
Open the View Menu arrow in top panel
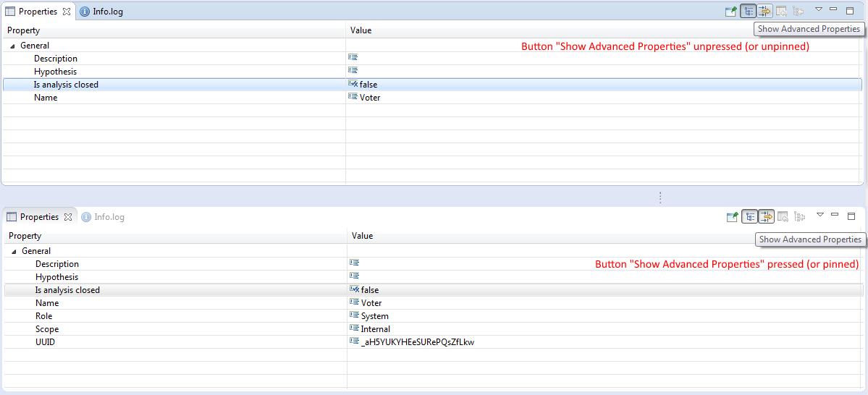tap(818, 9)
